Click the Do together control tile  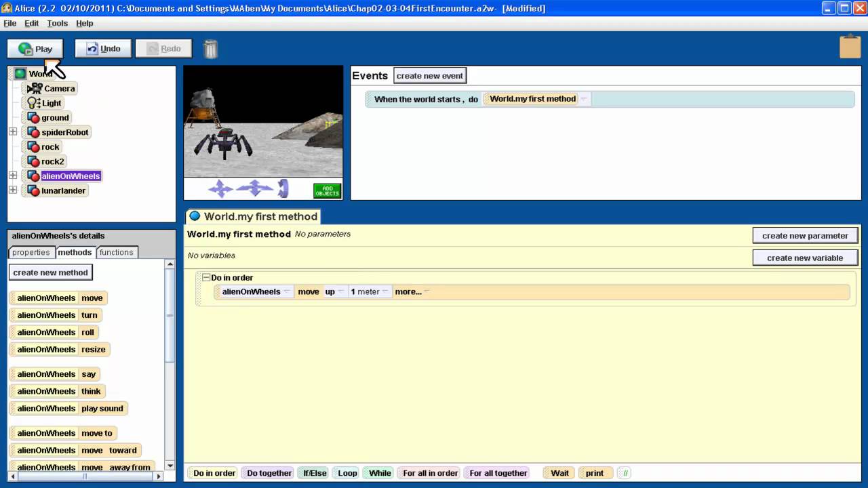(269, 473)
